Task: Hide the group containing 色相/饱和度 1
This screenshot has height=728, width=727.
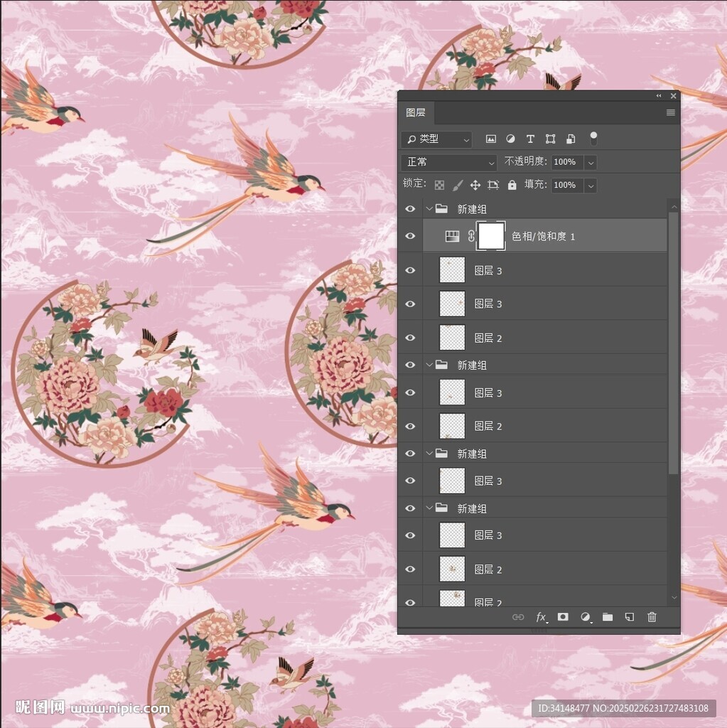Action: tap(410, 209)
